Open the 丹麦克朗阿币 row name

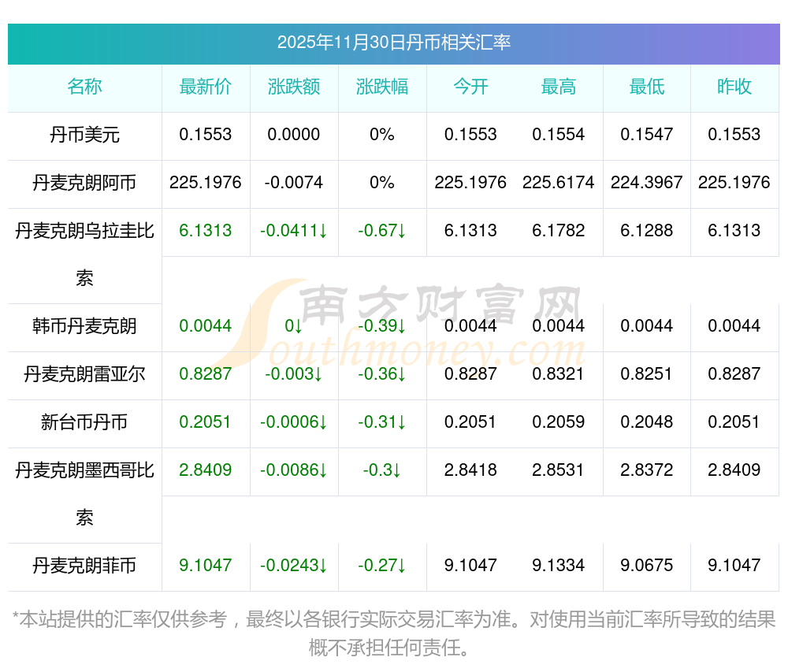[x=84, y=183]
